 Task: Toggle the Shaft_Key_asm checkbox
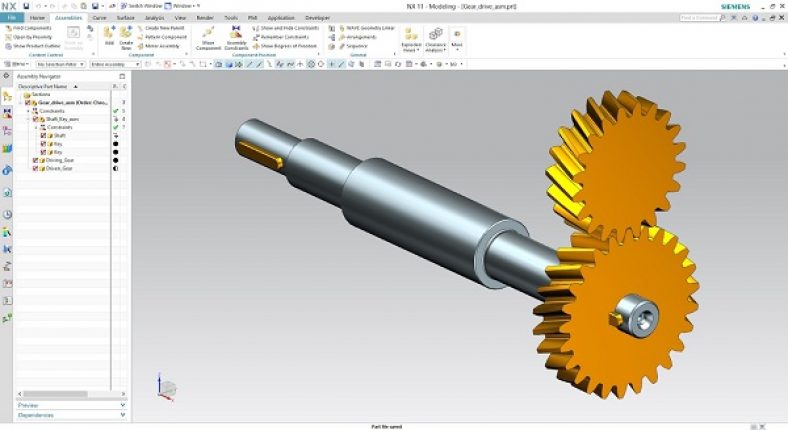click(37, 119)
